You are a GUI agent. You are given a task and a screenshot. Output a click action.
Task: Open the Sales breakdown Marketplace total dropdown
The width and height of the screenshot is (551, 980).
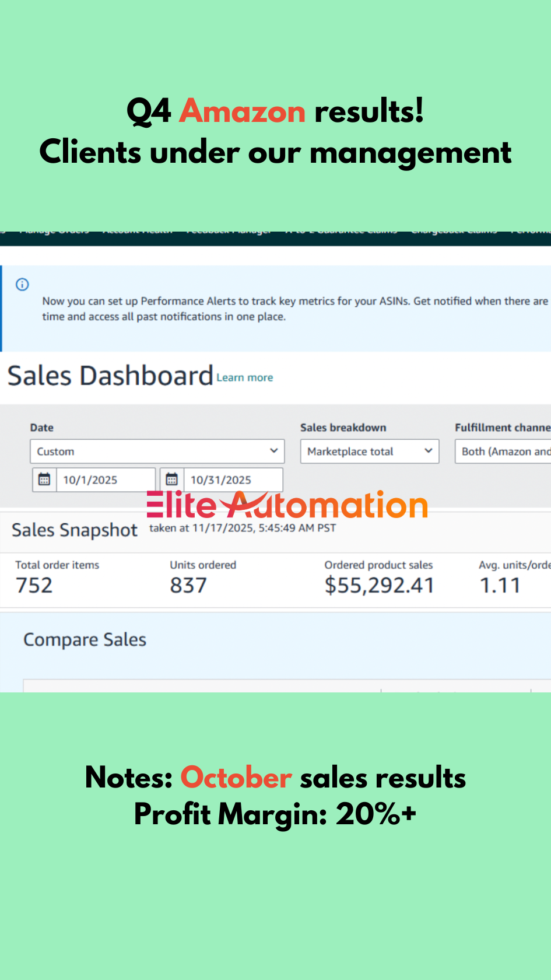369,452
